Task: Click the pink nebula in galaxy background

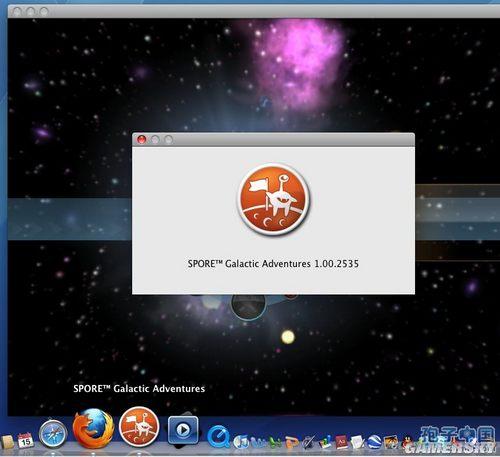Action: (297, 63)
